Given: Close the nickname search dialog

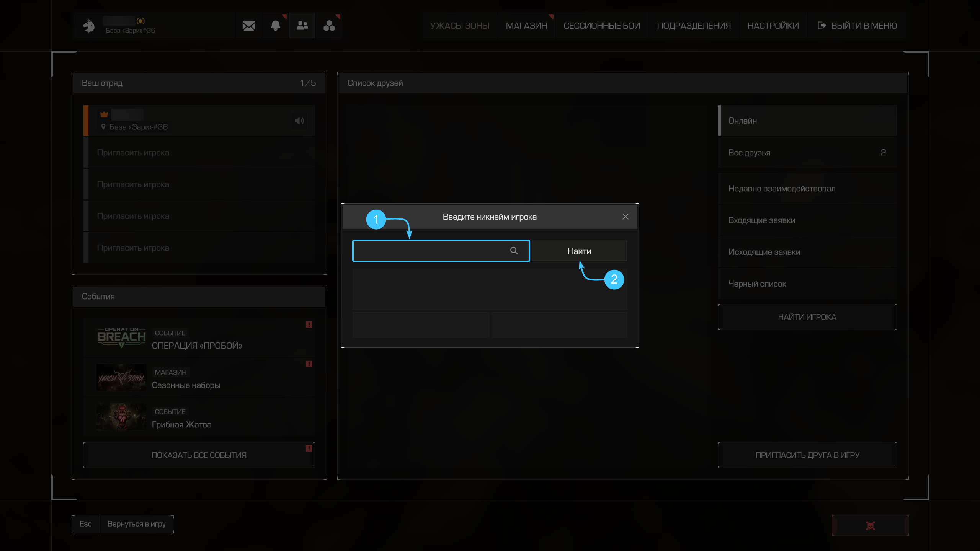Looking at the screenshot, I should (626, 217).
